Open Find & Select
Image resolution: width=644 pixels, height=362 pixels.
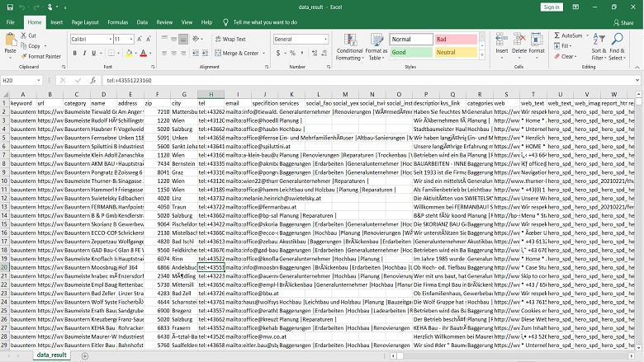pos(617,46)
